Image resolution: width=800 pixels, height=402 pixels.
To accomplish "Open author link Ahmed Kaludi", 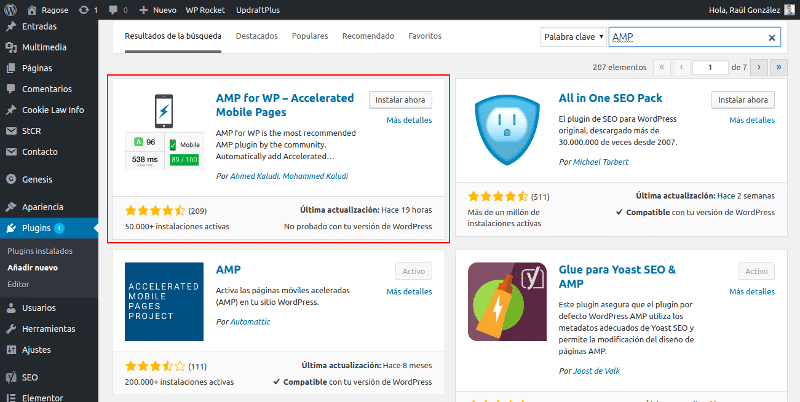I will click(x=255, y=176).
